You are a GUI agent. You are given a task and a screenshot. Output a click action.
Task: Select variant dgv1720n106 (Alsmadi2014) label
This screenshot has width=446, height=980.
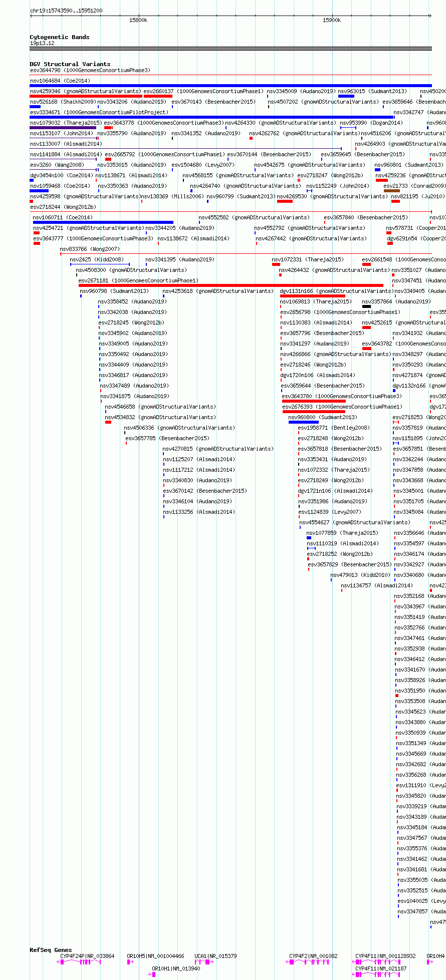pos(318,375)
